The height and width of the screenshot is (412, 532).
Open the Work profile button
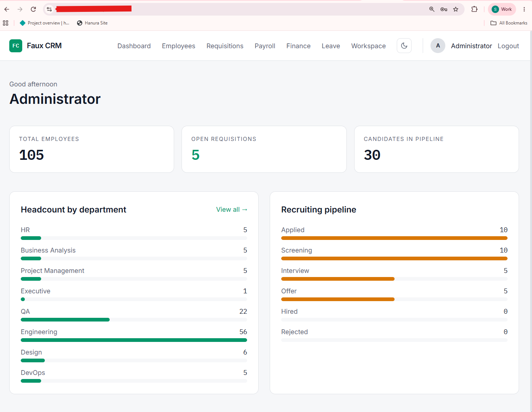click(502, 9)
